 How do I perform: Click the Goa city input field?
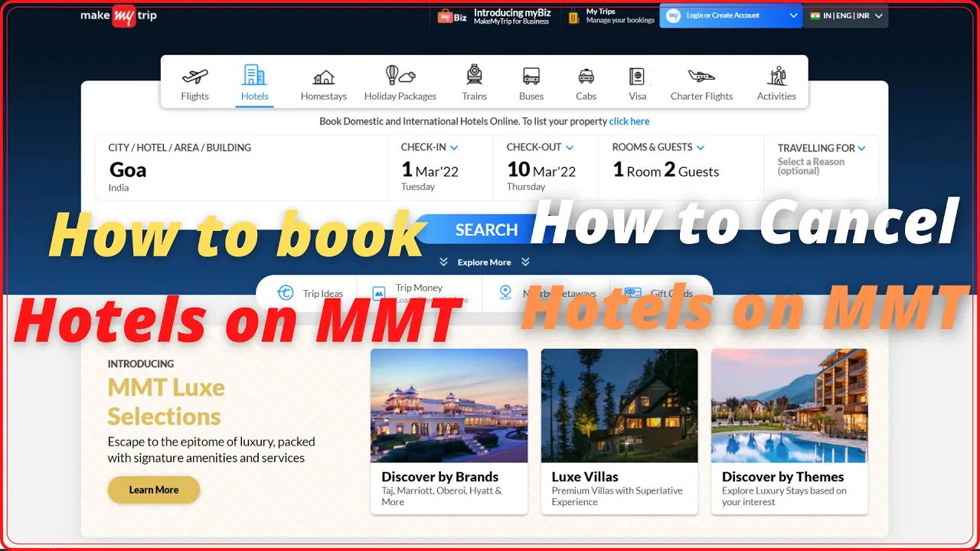pos(241,168)
